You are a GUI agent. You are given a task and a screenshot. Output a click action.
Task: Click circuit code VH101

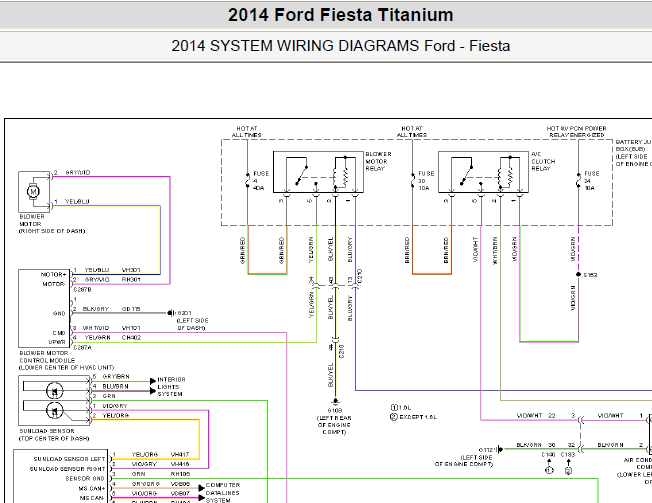[131, 328]
